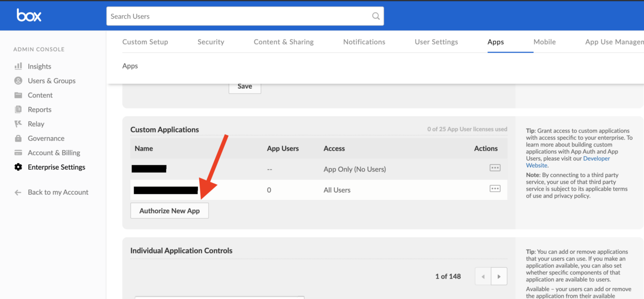
Task: Click the All Users access cell
Action: point(337,190)
